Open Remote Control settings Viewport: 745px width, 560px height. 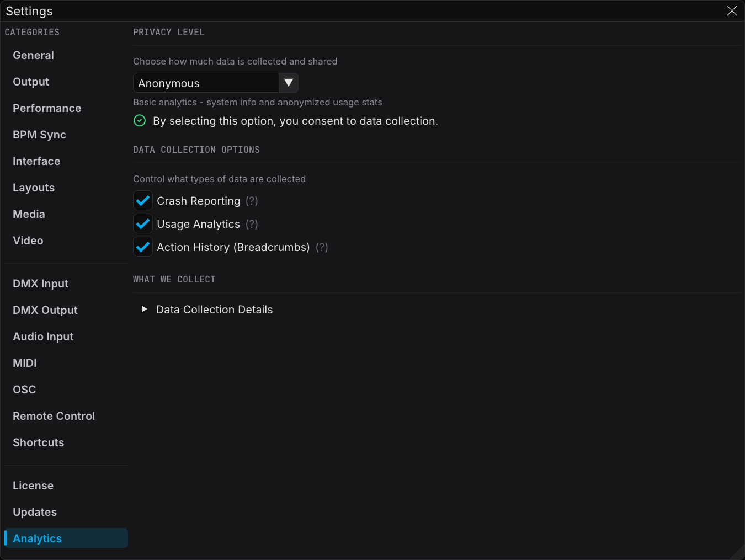(x=66, y=416)
